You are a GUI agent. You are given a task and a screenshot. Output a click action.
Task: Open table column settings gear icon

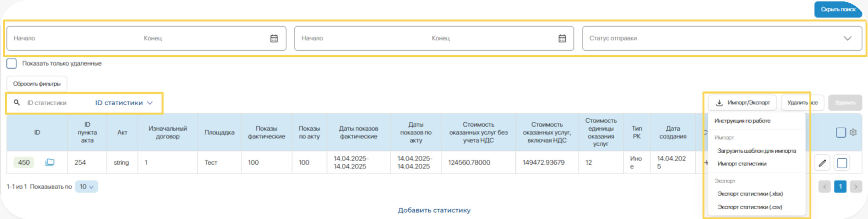pos(853,132)
